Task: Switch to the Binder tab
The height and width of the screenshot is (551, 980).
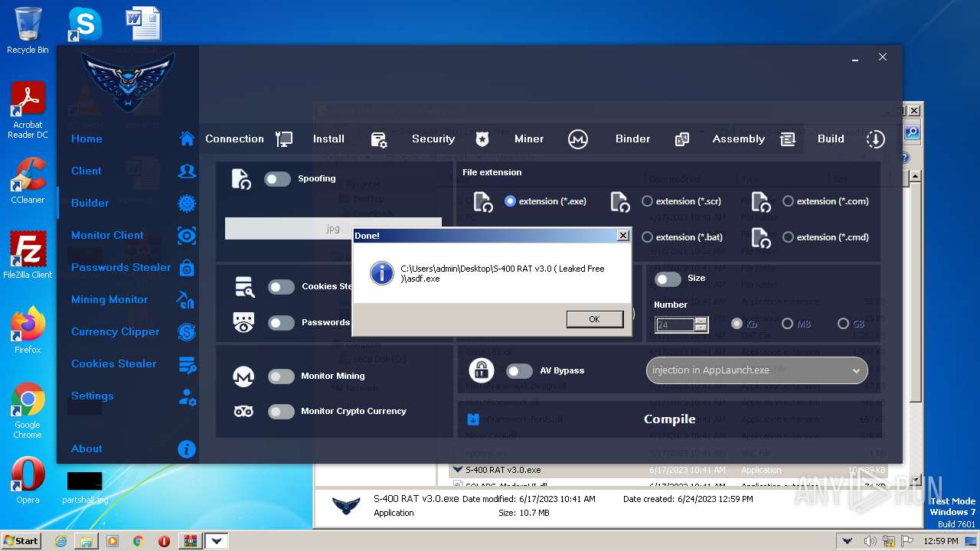Action: (x=632, y=139)
